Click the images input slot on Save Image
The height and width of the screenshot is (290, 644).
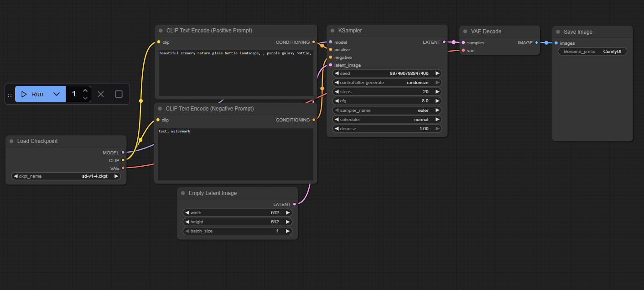pyautogui.click(x=556, y=43)
